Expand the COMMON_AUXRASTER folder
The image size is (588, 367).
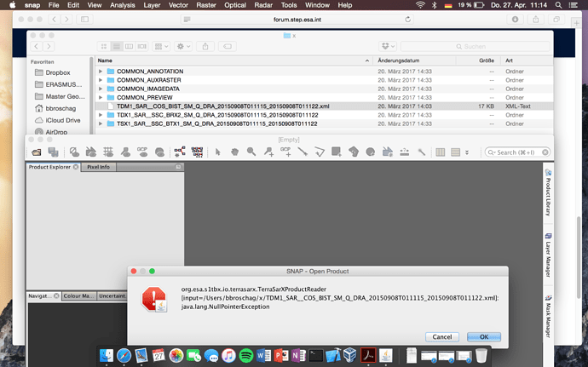pos(101,80)
